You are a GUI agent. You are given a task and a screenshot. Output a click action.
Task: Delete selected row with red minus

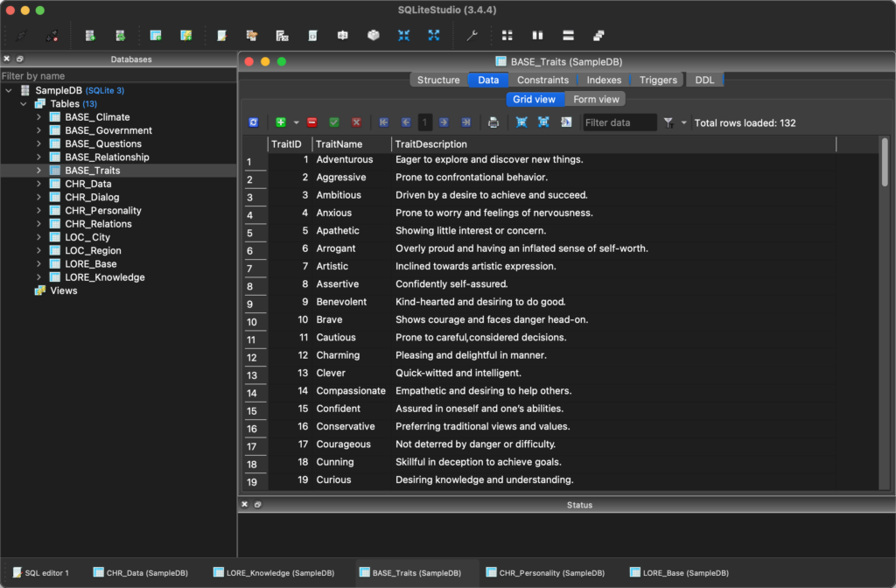click(312, 122)
